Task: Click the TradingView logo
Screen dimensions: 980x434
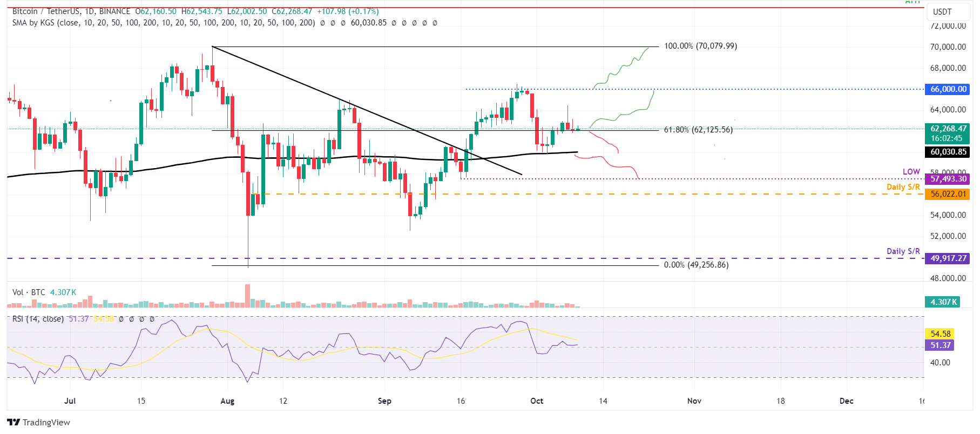Action: click(x=38, y=423)
